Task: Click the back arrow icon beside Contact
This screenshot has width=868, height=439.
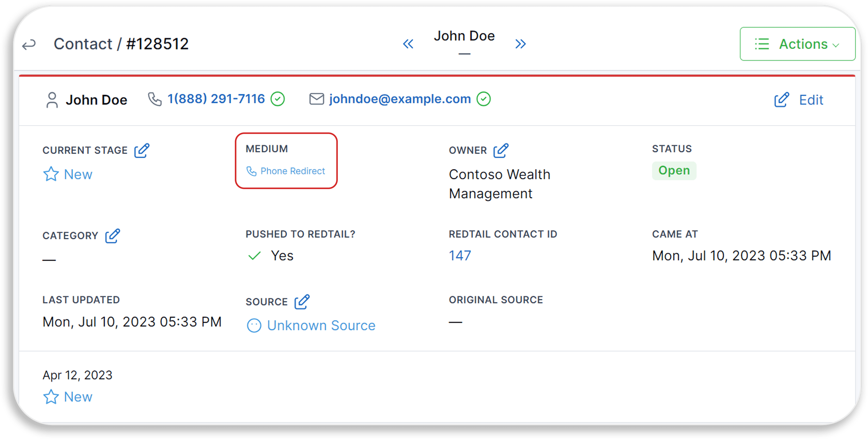Action: 29,44
